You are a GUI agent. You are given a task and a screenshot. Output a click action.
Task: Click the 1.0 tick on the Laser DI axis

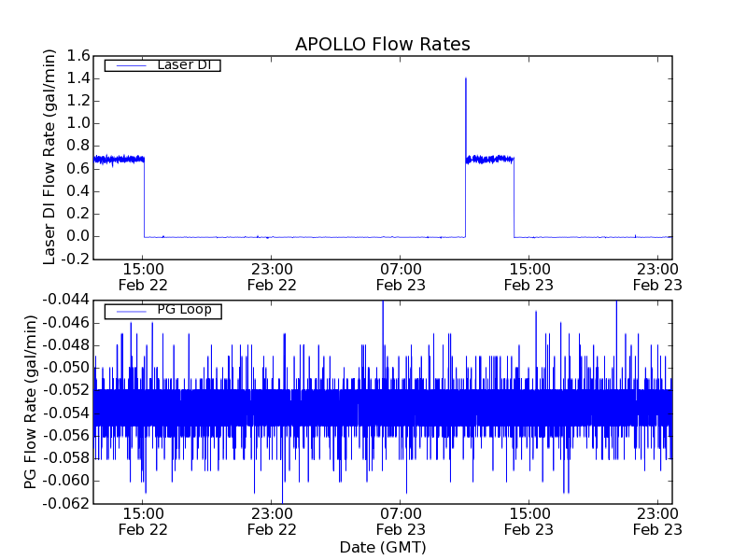[78, 123]
